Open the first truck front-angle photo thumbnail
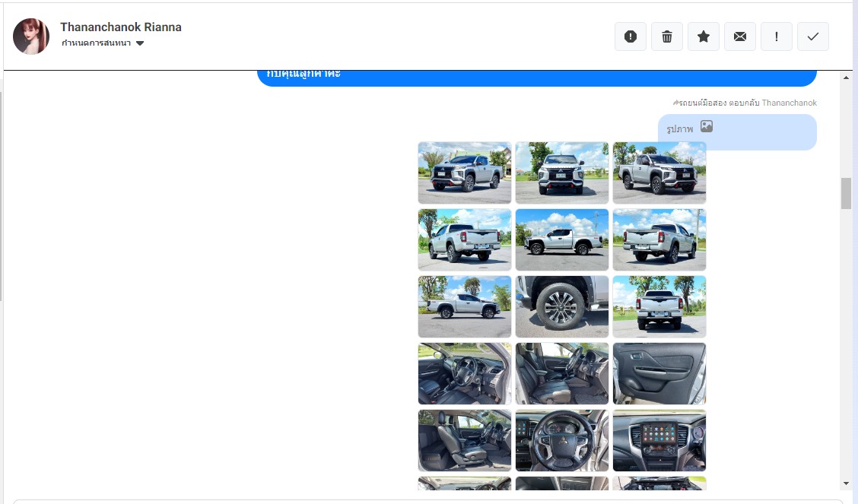 coord(465,173)
